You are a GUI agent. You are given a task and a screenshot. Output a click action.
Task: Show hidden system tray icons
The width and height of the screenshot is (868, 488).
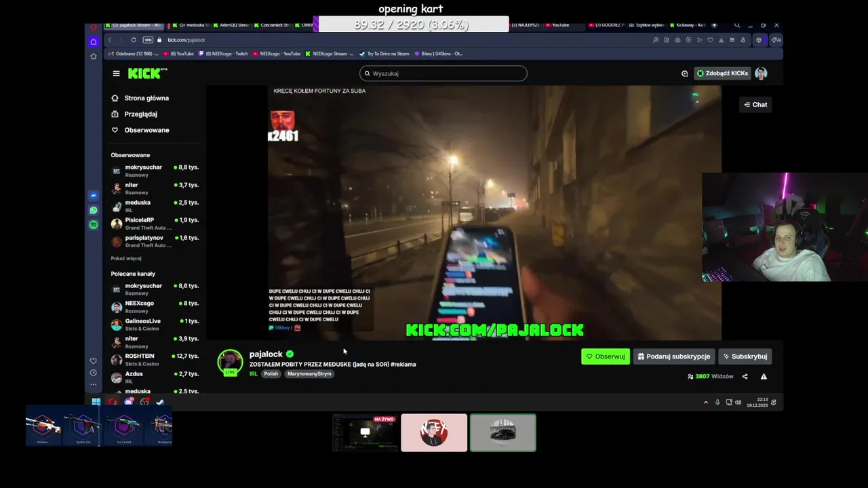pos(706,403)
